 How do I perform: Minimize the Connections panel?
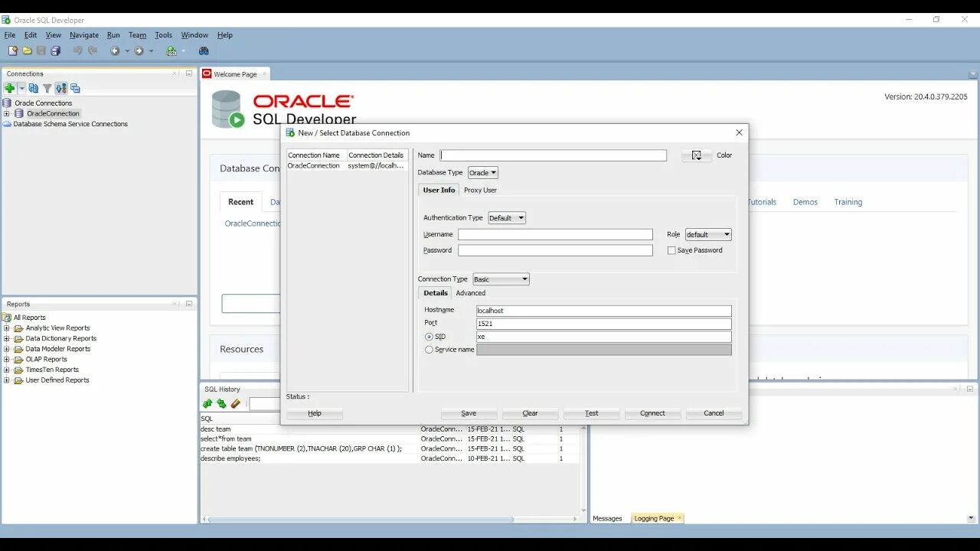point(189,73)
